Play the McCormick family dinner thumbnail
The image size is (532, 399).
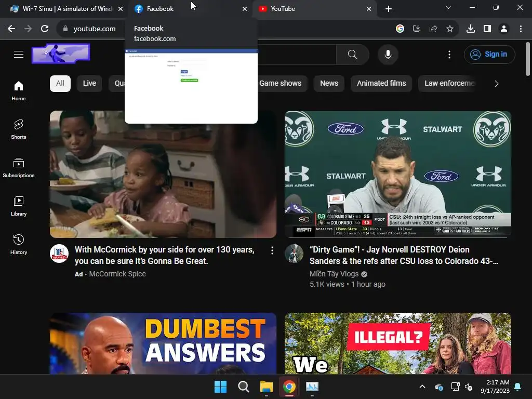coord(163,174)
